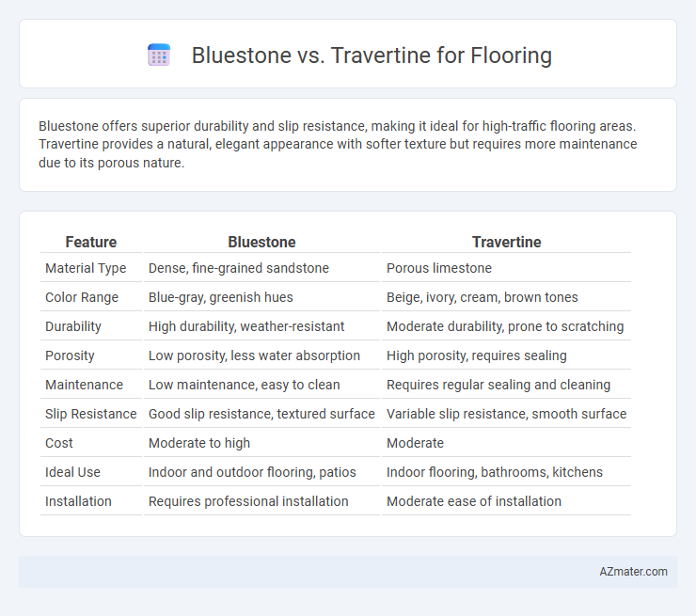Select 'Indoor flooring, bathrooms, kitchens' cell
Viewport: 696px width, 616px height.
pyautogui.click(x=495, y=472)
